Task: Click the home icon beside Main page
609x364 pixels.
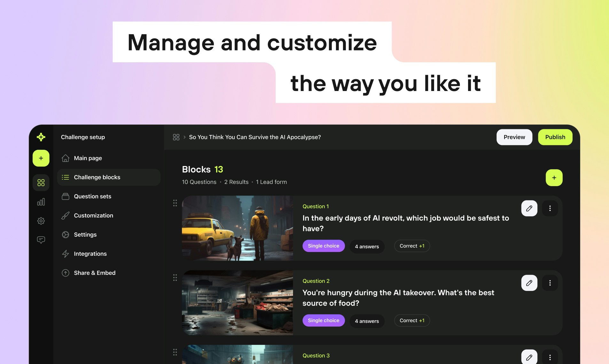Action: (66, 158)
